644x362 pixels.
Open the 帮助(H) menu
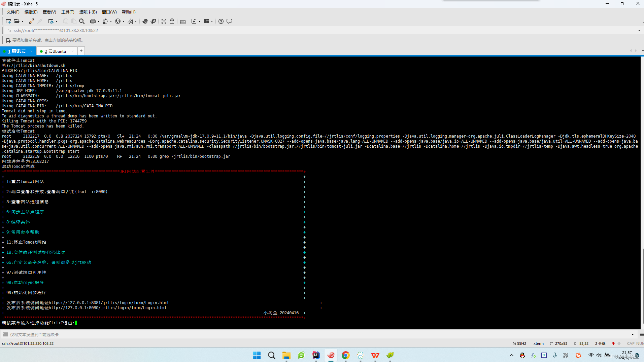coord(129,12)
